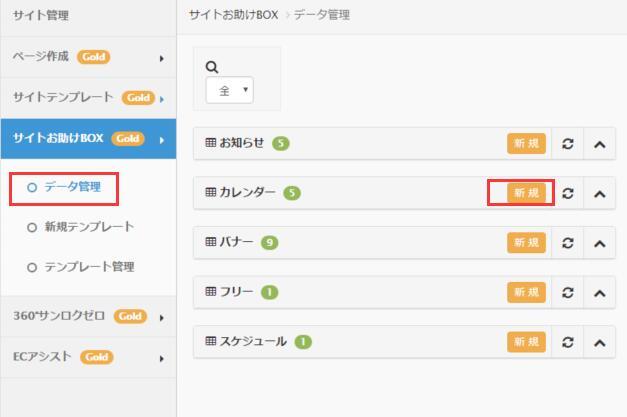Screen dimensions: 627x417
Task: Refresh the スケジュール data list
Action: click(567, 342)
